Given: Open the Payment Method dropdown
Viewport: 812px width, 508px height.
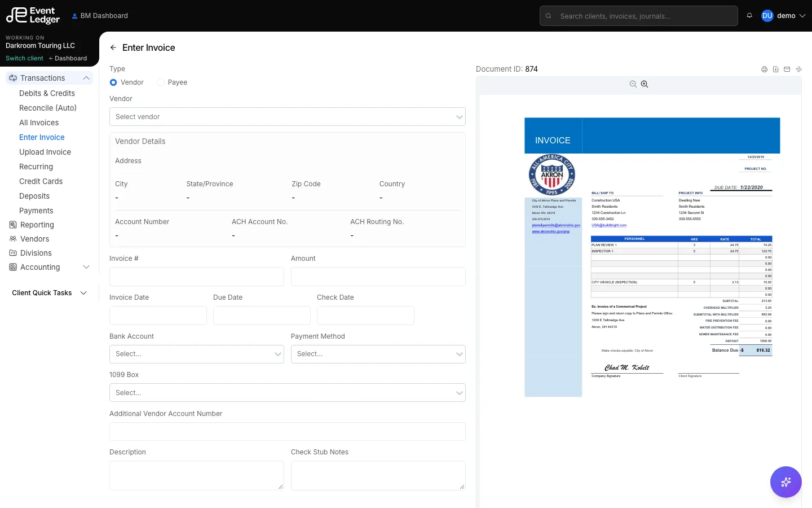Looking at the screenshot, I should point(378,354).
